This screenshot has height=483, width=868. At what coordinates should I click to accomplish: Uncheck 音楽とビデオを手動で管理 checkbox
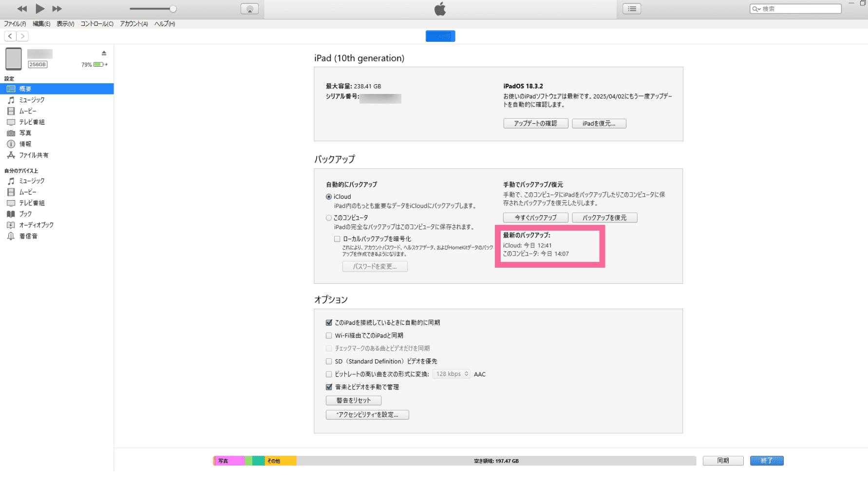click(x=329, y=387)
